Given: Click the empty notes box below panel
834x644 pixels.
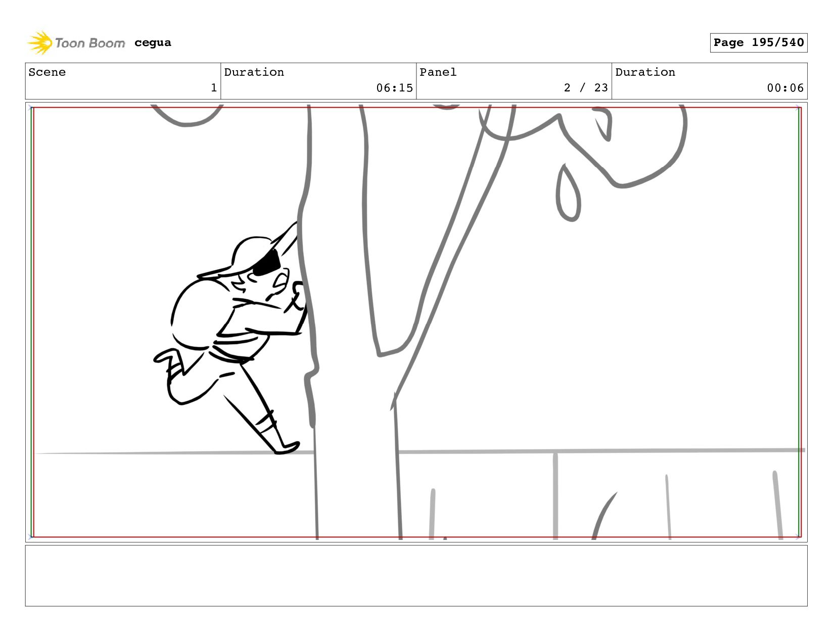Looking at the screenshot, I should click(x=416, y=576).
